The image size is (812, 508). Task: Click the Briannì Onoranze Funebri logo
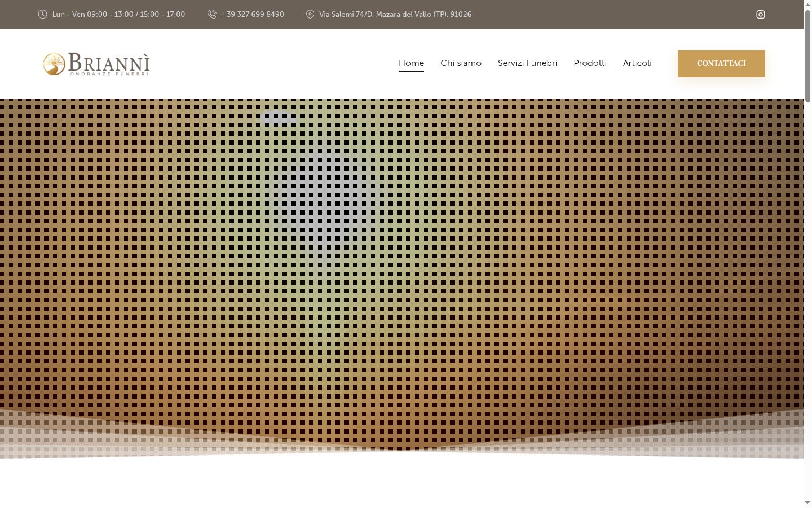[x=96, y=64]
